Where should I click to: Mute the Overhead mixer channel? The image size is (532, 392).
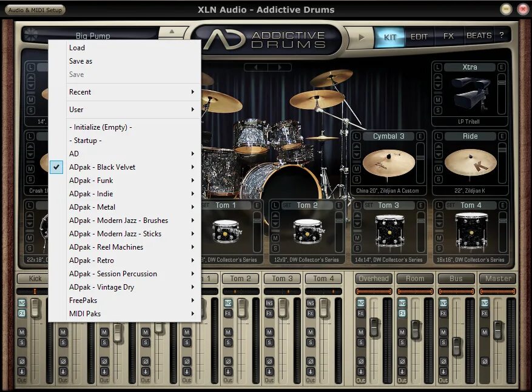(x=361, y=332)
